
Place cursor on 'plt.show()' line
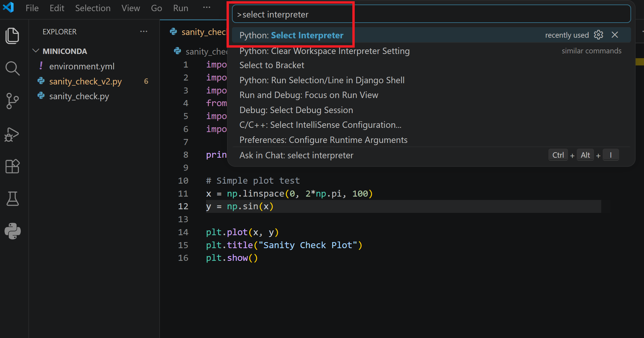click(232, 258)
